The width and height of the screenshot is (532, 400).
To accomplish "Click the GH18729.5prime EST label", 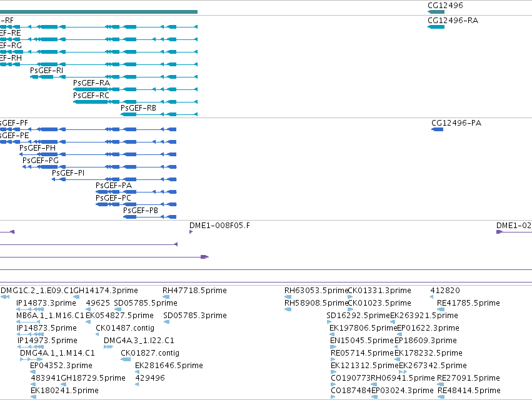I will (93, 378).
